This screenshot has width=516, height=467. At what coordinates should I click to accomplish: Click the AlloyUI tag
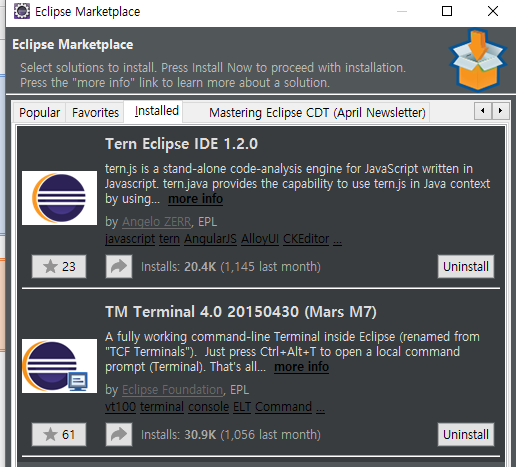[260, 239]
